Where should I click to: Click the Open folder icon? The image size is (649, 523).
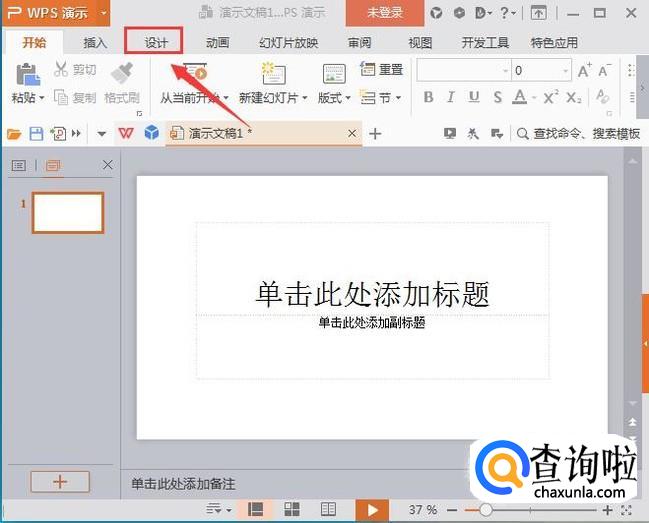(x=14, y=134)
